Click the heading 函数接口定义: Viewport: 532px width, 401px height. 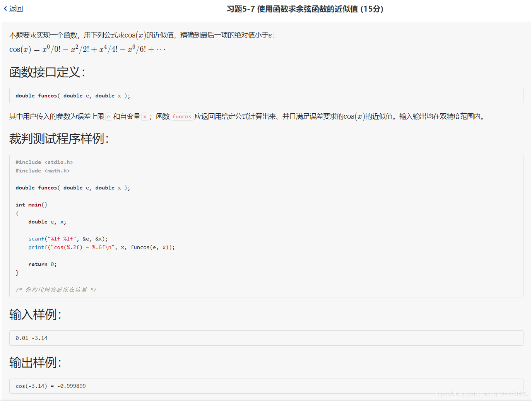(x=47, y=72)
